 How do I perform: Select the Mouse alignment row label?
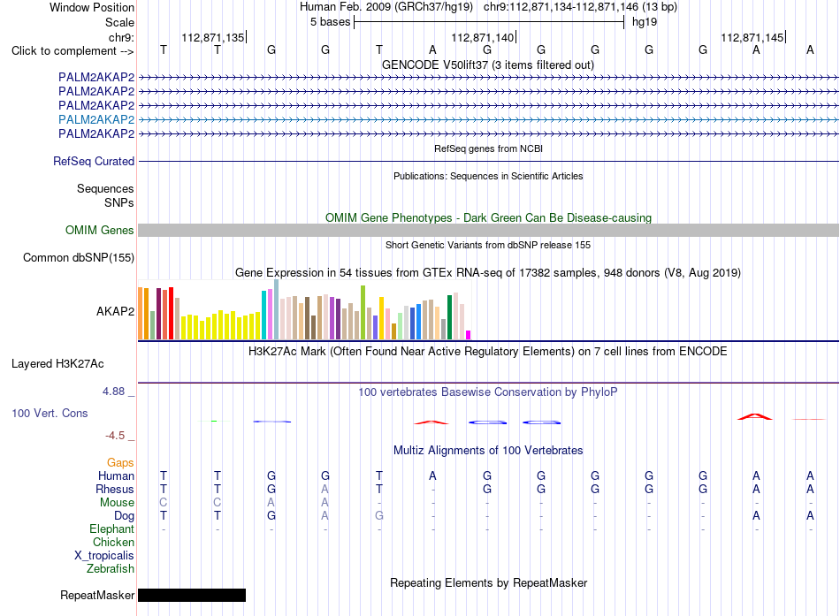[x=117, y=503]
